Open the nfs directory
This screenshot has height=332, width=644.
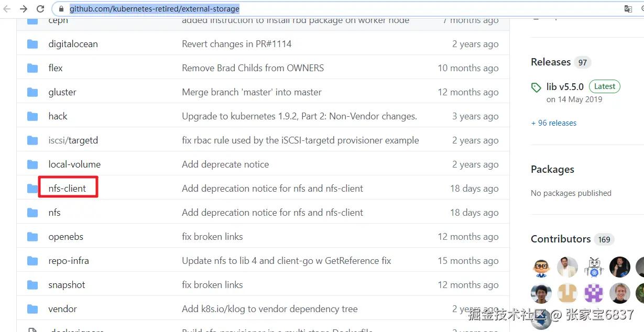(54, 213)
